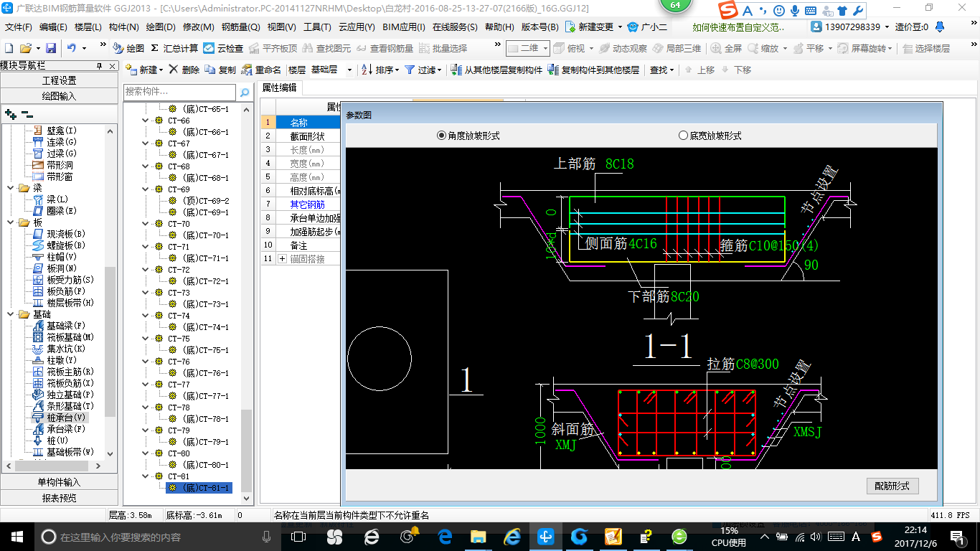
Task: Click the new file icon in toolbar
Action: coord(9,48)
